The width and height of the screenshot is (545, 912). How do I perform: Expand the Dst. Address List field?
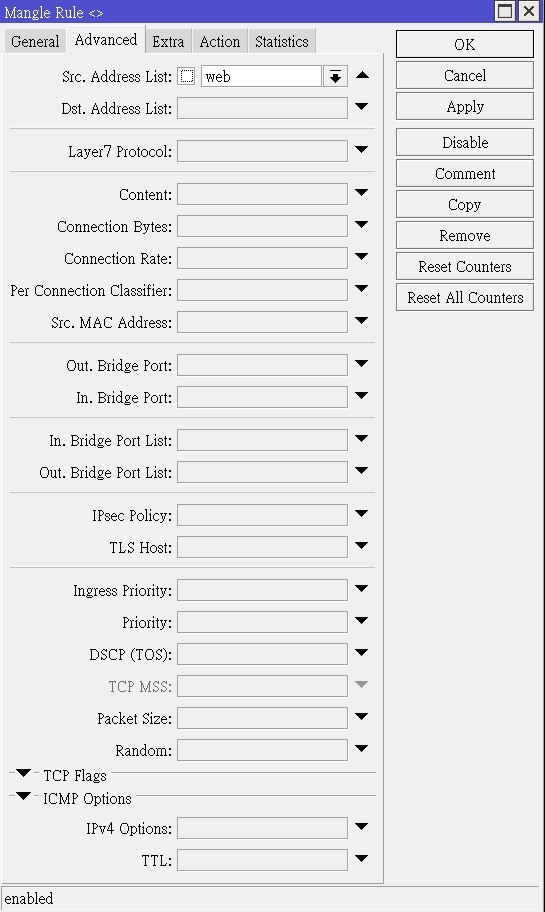point(361,107)
